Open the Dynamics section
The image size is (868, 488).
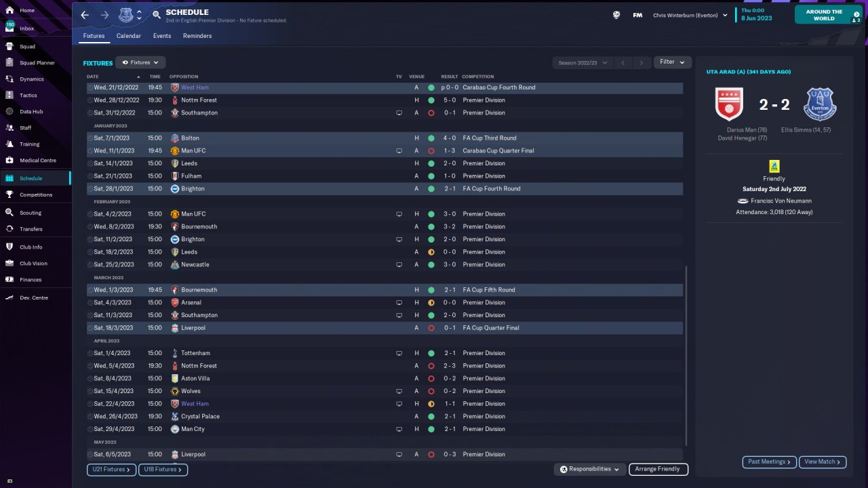(32, 79)
